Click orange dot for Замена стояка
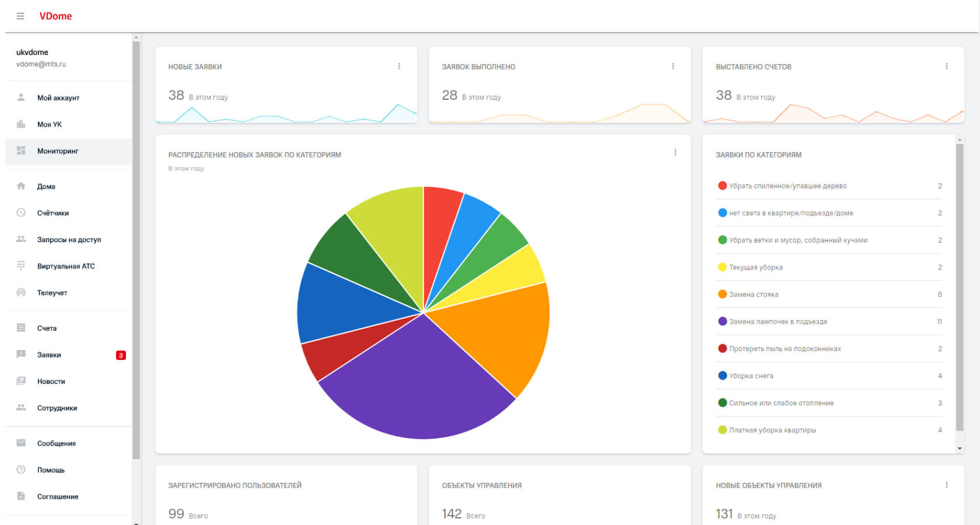This screenshot has width=980, height=525. point(722,294)
